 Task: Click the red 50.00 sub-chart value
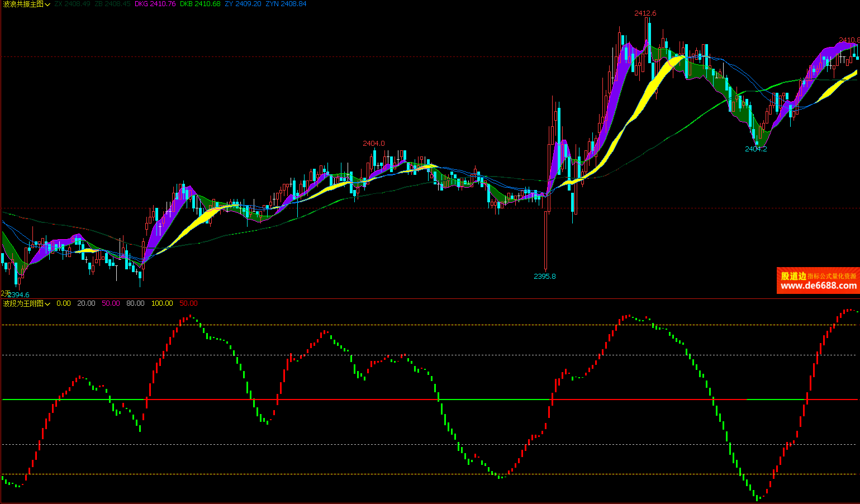[188, 303]
